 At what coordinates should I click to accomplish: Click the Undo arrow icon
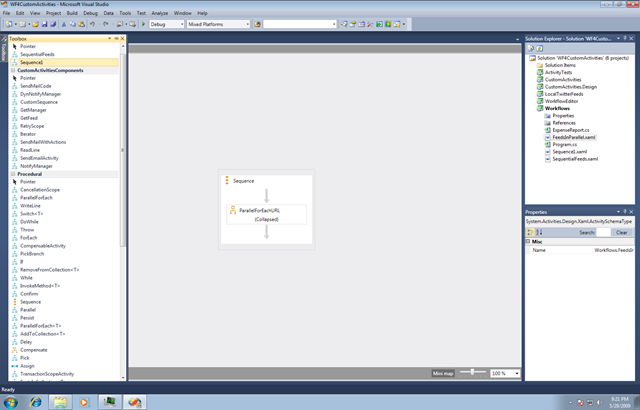pos(93,24)
